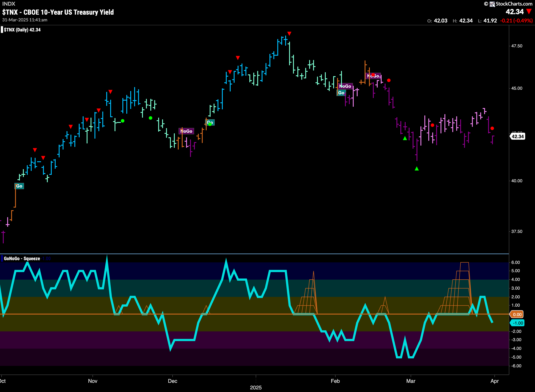Click the StockCharts.com copyright text
Image resolution: width=535 pixels, height=392 pixels.
click(x=514, y=4)
